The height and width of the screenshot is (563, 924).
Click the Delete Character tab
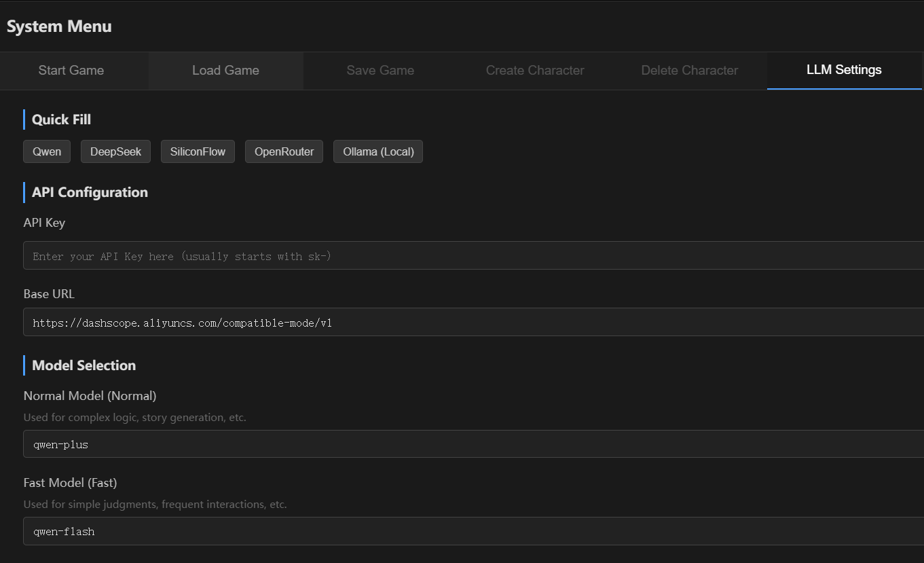(689, 70)
